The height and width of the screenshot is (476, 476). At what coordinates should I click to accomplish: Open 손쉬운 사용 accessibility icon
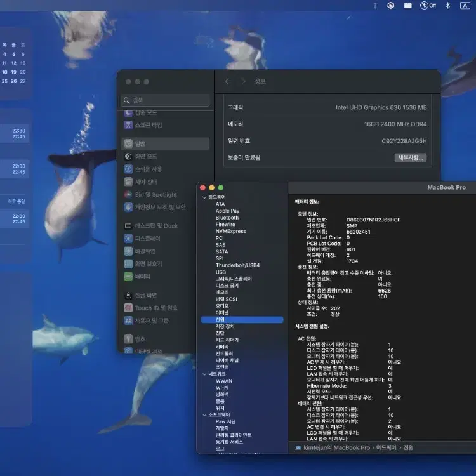coord(128,169)
